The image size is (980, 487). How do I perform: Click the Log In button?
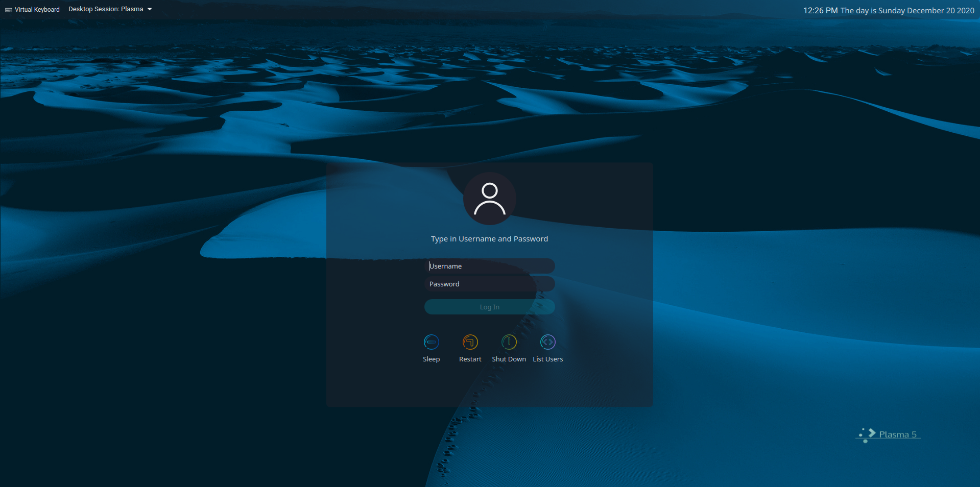tap(489, 307)
